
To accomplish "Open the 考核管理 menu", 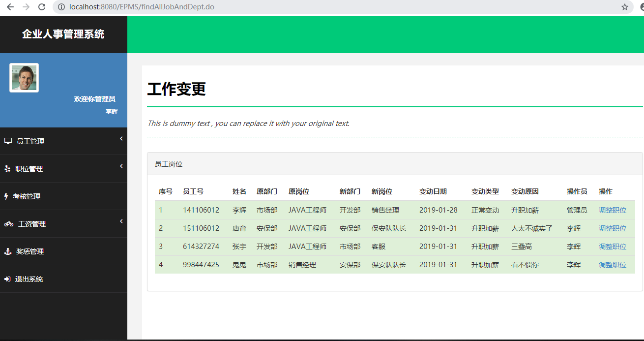I will click(63, 196).
